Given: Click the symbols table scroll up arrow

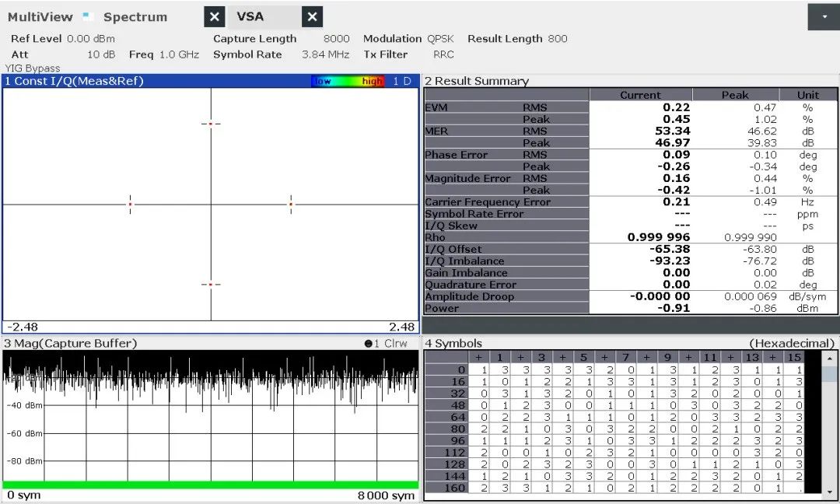Looking at the screenshot, I should 830,358.
